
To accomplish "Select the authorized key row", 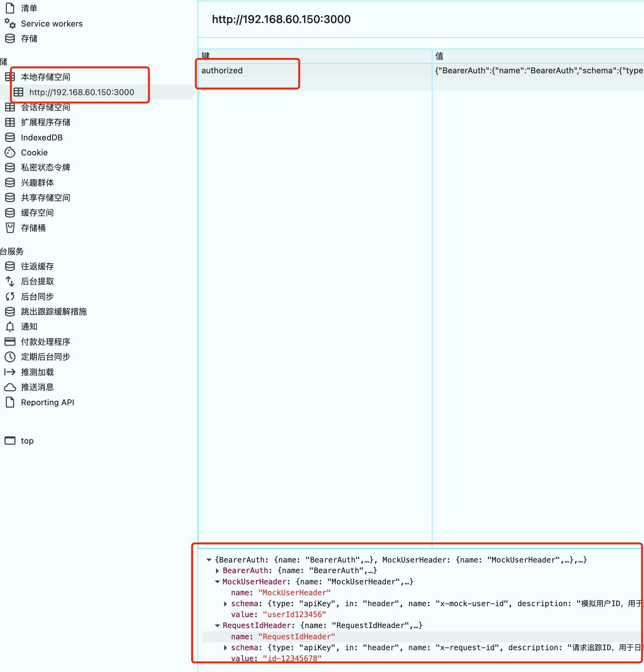I will 222,70.
